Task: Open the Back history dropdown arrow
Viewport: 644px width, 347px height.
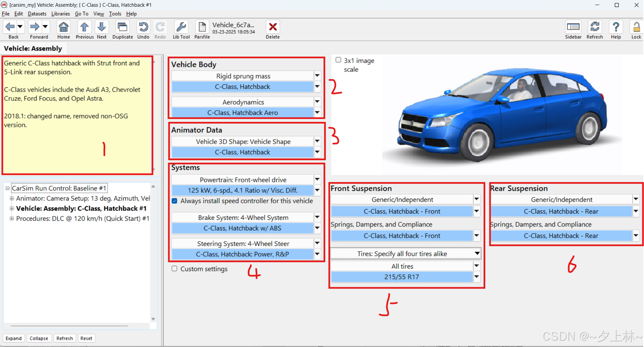Action: pyautogui.click(x=20, y=27)
